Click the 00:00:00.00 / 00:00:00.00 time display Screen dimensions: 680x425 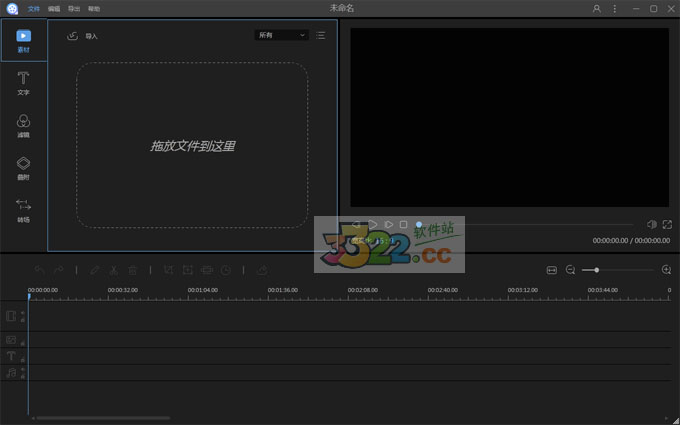[x=631, y=241]
